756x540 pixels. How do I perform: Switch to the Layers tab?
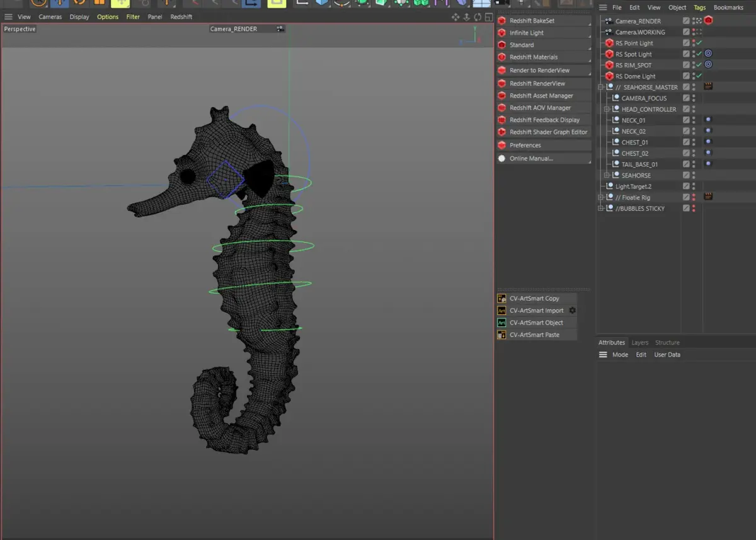coord(639,343)
